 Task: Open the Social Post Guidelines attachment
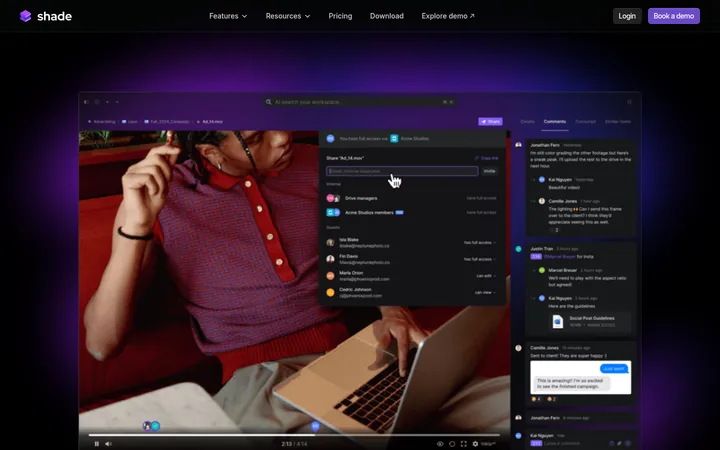[x=589, y=321]
